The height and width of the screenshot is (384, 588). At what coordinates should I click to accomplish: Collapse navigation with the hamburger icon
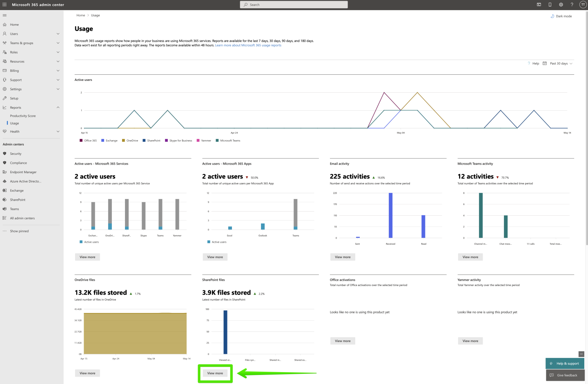(4, 15)
